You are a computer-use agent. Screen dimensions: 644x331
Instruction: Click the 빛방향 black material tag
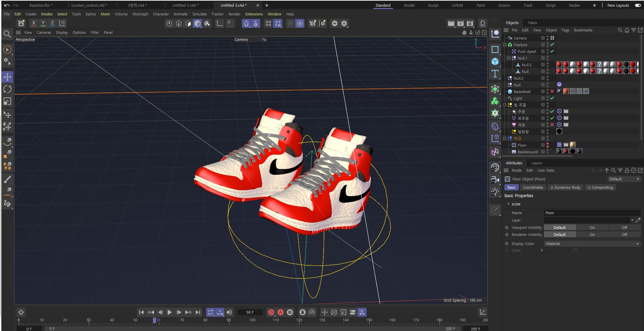point(559,131)
